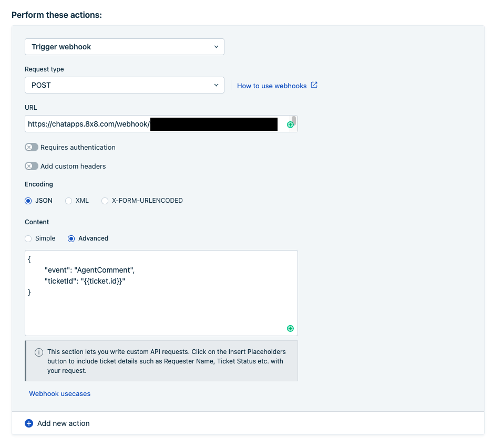502x448 pixels.
Task: Select the XML encoding radio button
Action: [68, 201]
